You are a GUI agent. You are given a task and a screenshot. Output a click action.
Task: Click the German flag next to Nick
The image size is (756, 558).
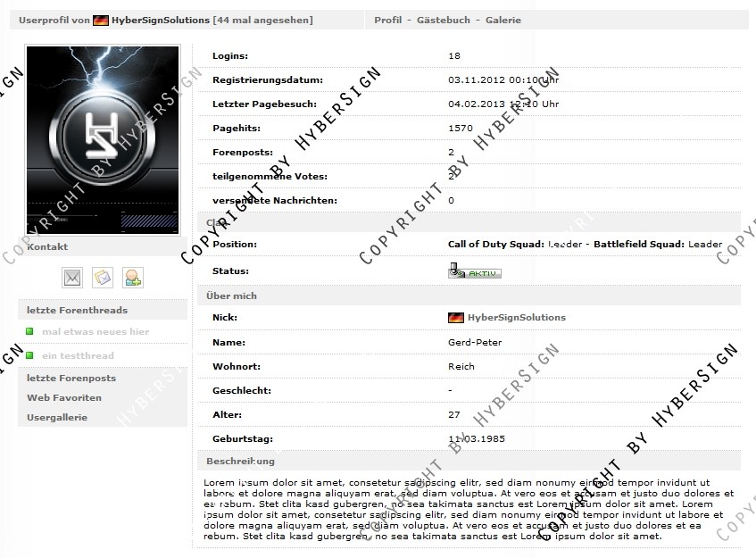click(456, 318)
